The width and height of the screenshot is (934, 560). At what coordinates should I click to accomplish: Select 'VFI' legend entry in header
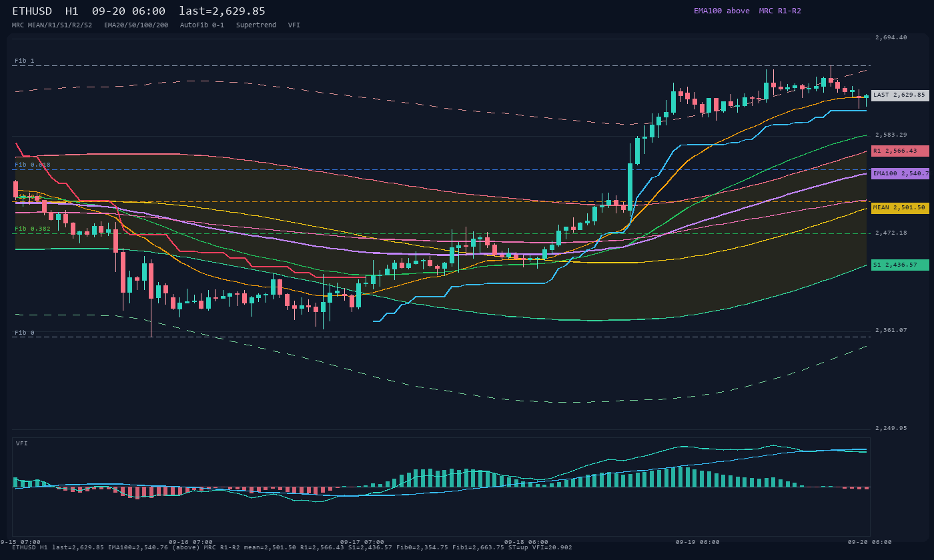294,25
